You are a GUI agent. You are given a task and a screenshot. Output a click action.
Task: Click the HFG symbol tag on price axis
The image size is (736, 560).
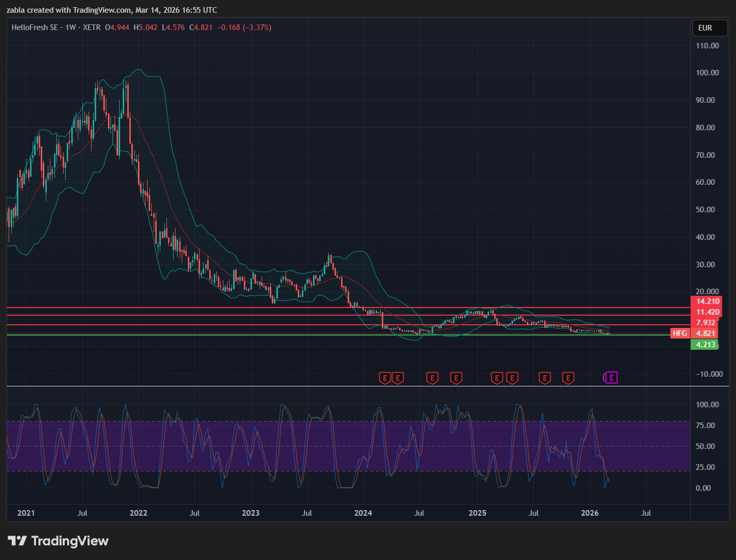(x=680, y=333)
